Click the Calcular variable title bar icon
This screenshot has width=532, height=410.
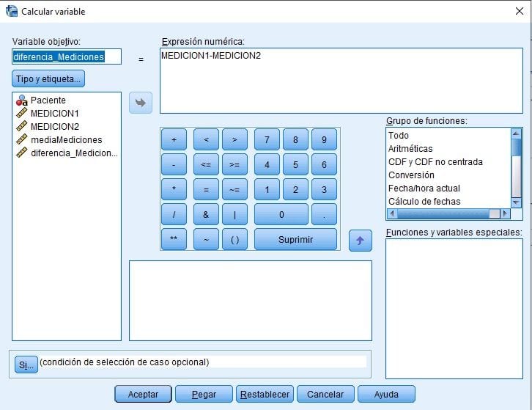[11, 11]
